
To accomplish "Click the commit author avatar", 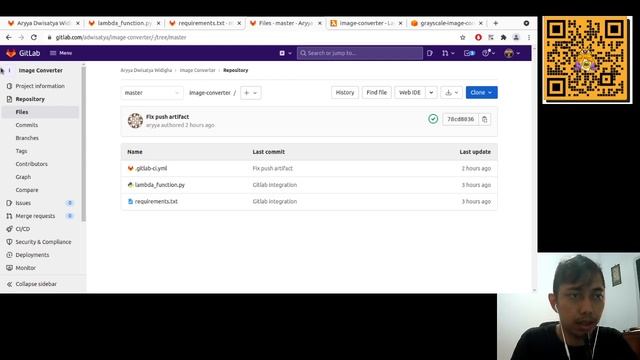I will tap(135, 121).
